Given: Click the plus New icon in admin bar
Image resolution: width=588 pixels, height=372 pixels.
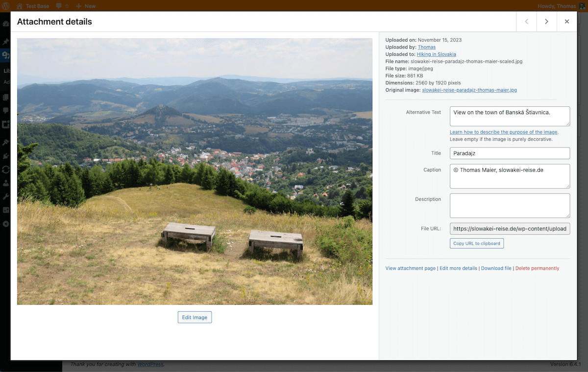Looking at the screenshot, I should coord(78,6).
